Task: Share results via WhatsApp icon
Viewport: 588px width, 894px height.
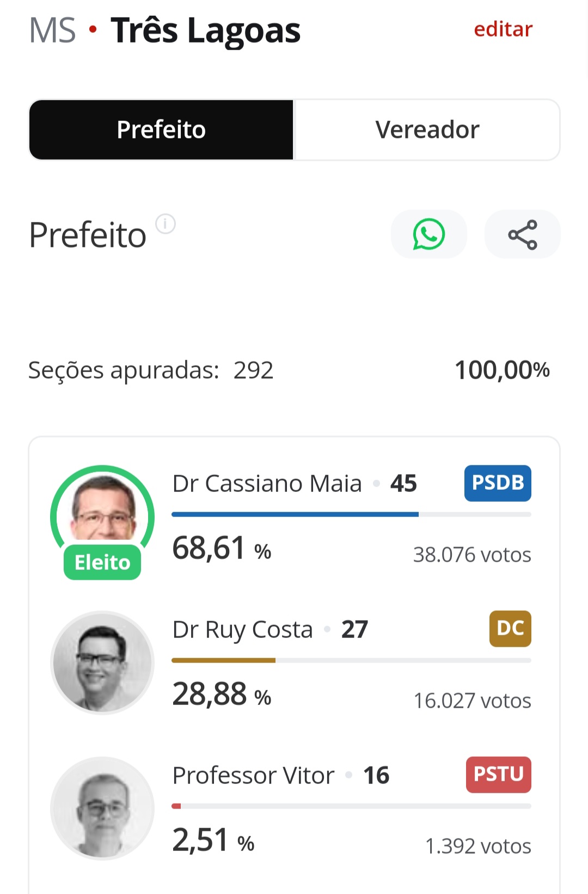Action: [x=428, y=234]
